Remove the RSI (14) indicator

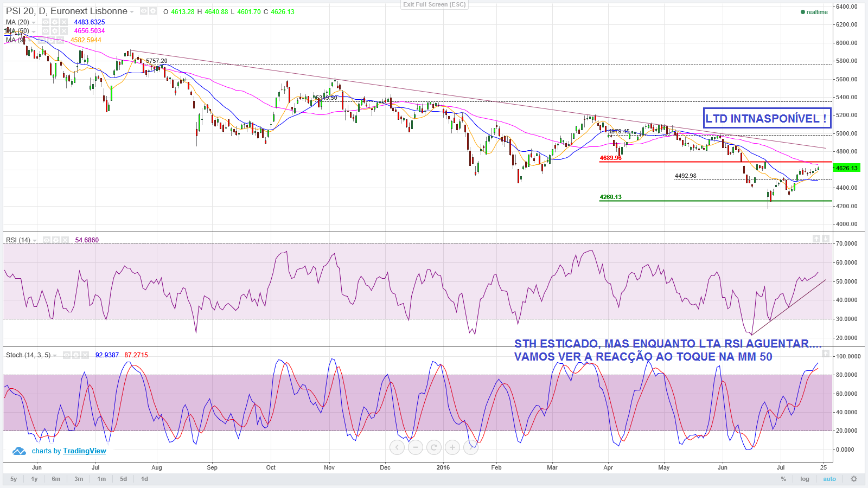pos(65,240)
